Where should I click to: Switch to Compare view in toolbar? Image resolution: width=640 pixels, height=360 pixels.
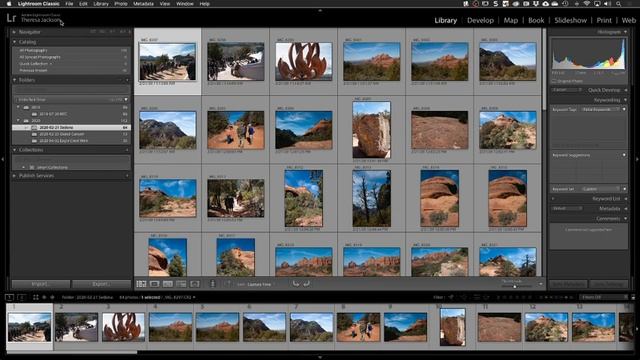click(x=168, y=284)
